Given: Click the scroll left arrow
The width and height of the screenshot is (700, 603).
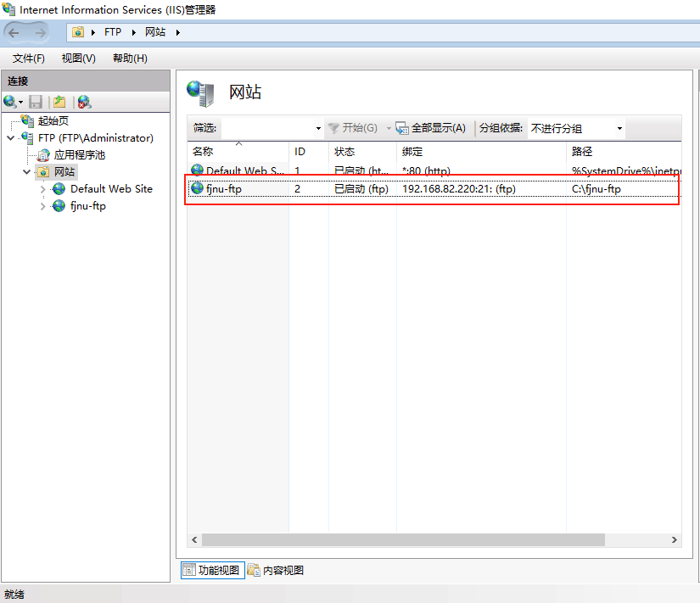Looking at the screenshot, I should [x=194, y=539].
